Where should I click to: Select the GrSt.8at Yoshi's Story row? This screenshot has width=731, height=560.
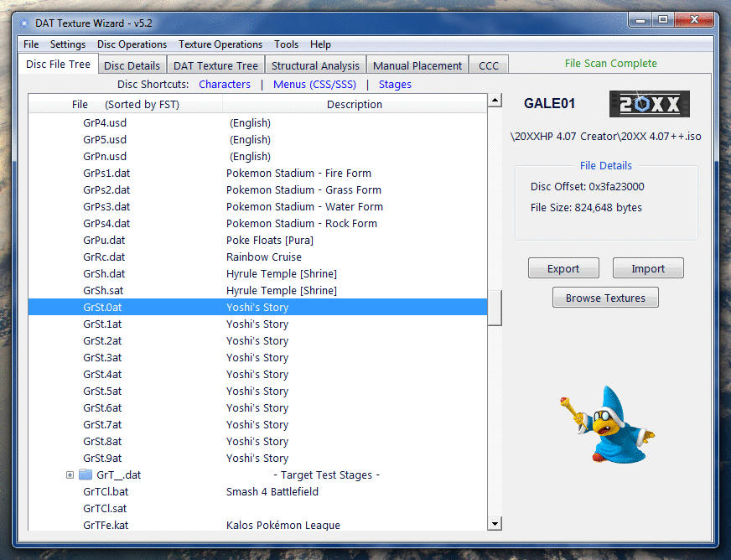click(258, 442)
